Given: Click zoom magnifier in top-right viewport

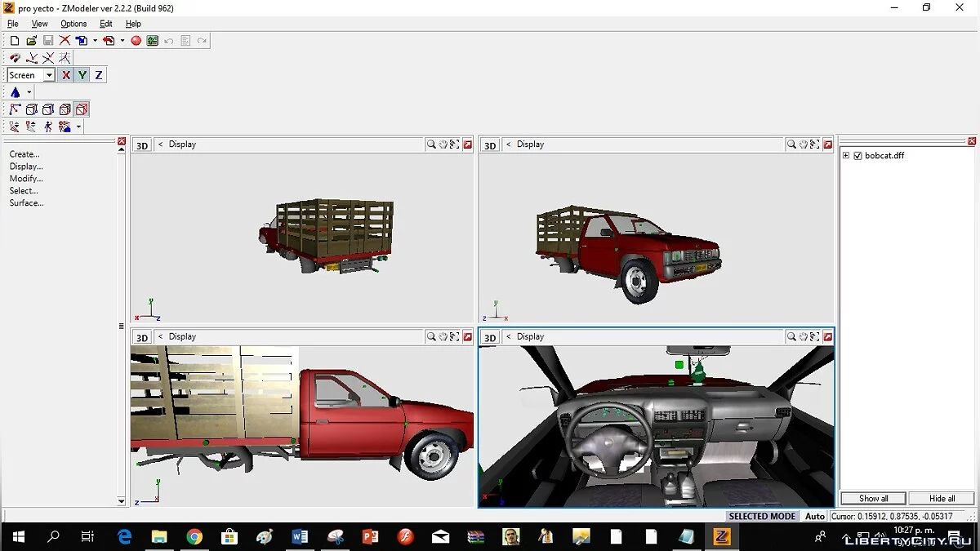Looking at the screenshot, I should [x=791, y=144].
